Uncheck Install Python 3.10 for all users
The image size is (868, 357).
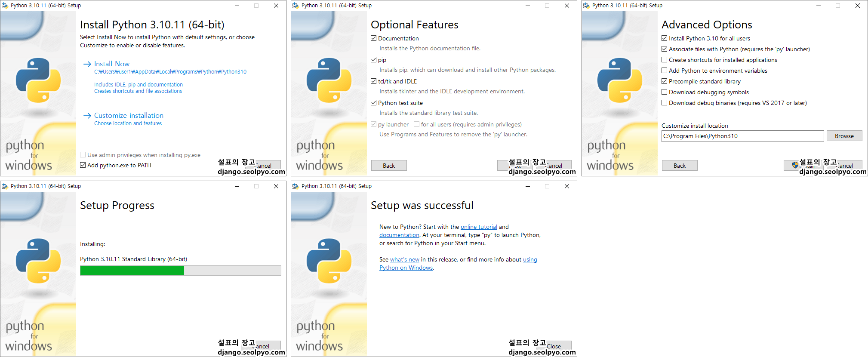(665, 38)
